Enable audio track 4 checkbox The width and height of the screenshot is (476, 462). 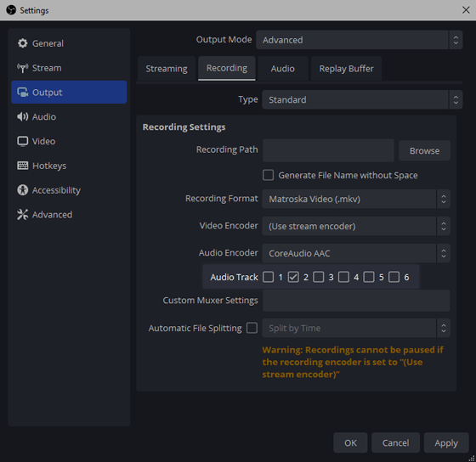(x=343, y=277)
